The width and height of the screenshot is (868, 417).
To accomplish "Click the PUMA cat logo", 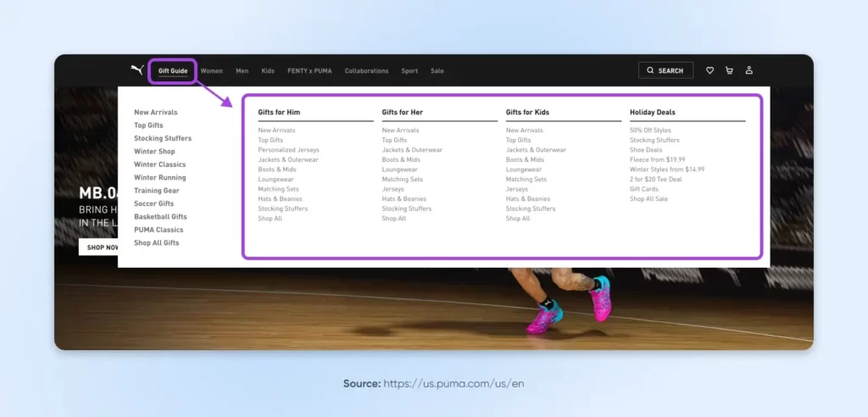I will 136,69.
